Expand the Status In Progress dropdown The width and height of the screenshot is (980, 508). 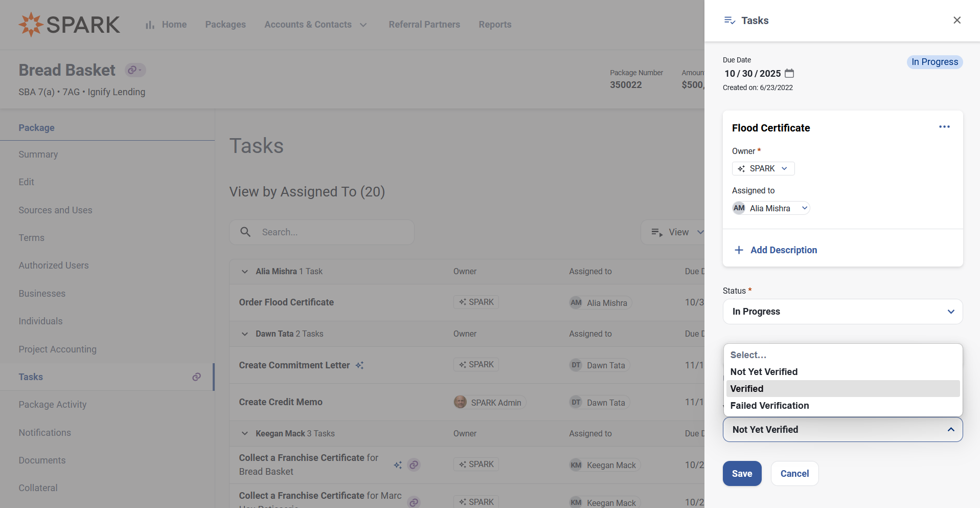click(842, 312)
